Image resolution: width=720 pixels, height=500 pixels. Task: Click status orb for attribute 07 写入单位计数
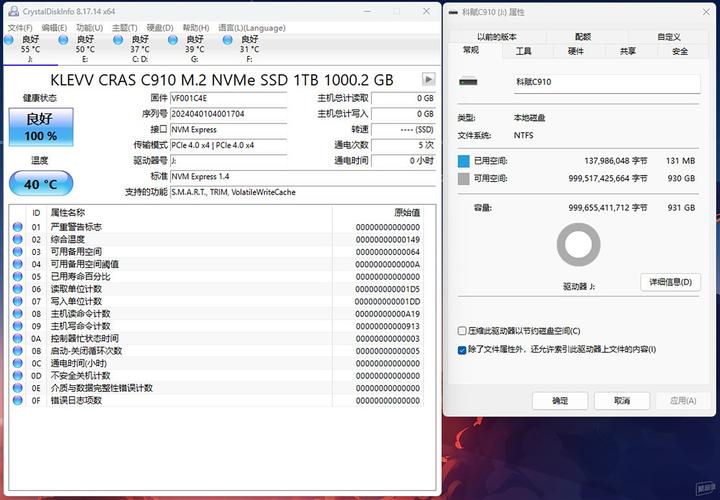17,301
